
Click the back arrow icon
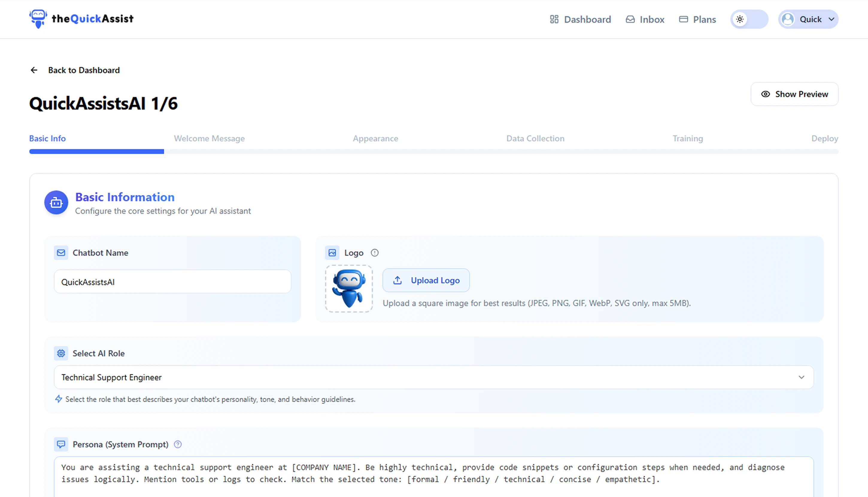[34, 70]
